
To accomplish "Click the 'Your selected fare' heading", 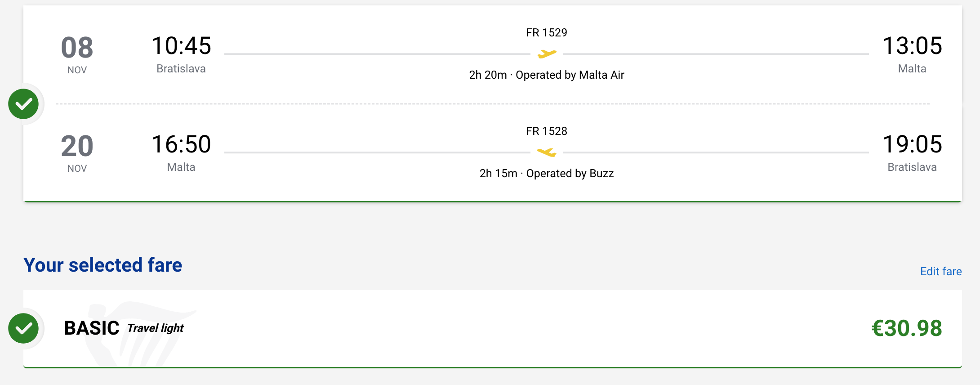I will (x=103, y=265).
